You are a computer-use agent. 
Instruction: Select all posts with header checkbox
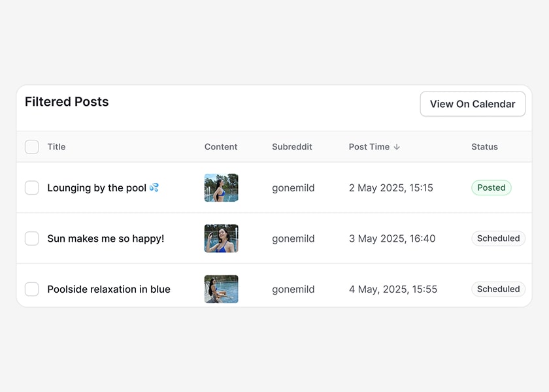click(32, 147)
